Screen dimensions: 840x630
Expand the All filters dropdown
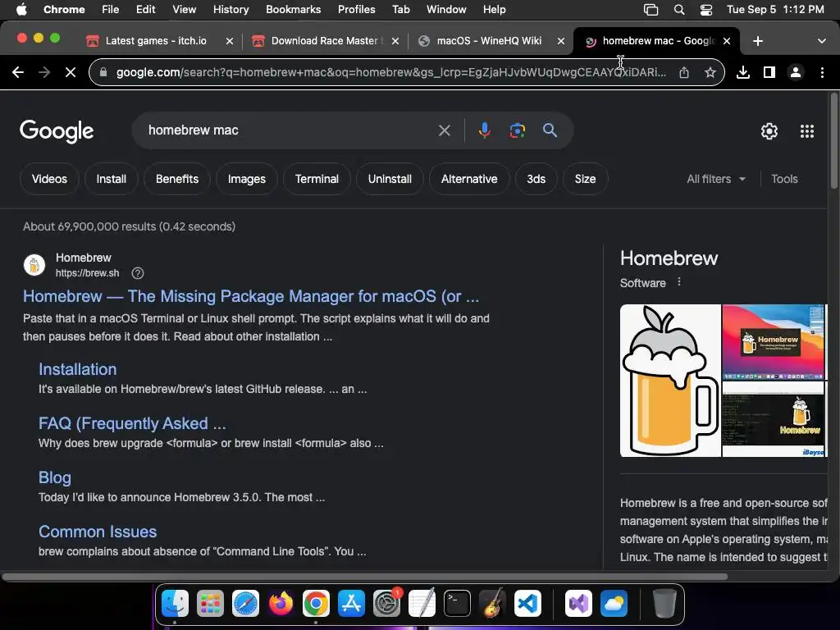pos(715,179)
